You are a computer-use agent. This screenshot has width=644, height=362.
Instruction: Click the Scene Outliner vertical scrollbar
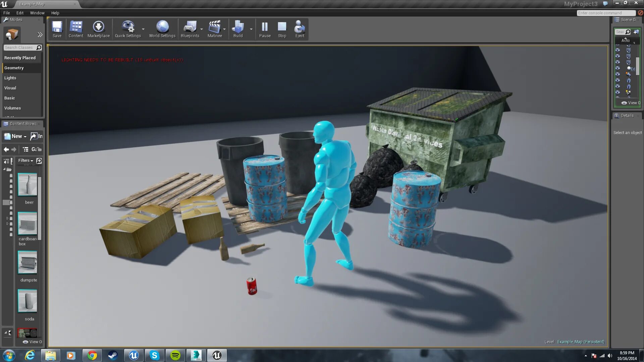click(x=638, y=66)
